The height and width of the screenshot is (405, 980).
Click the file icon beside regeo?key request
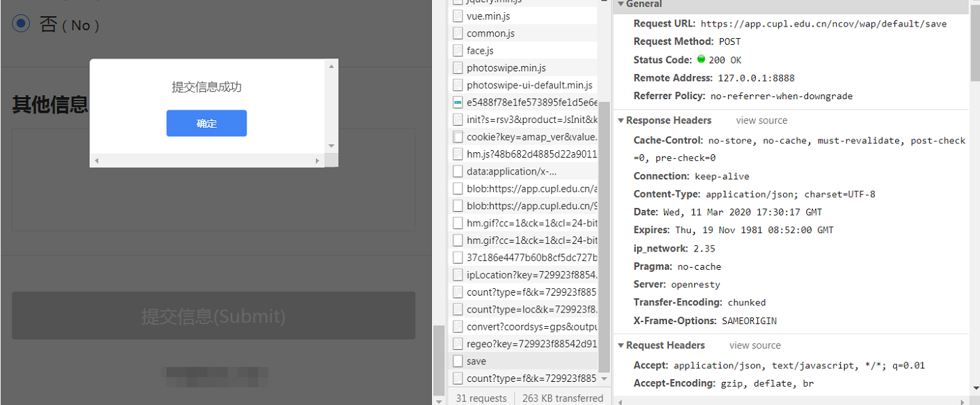coord(458,344)
